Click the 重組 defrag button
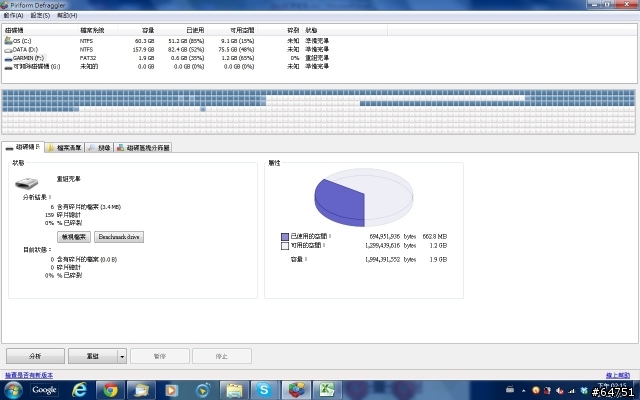The height and width of the screenshot is (400, 640). [x=93, y=356]
